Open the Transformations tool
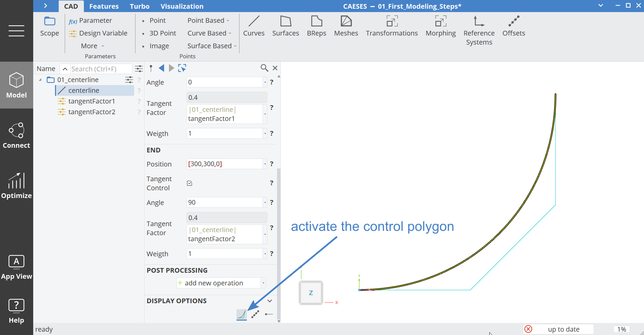Screen dimensions: 644x335 point(391,26)
